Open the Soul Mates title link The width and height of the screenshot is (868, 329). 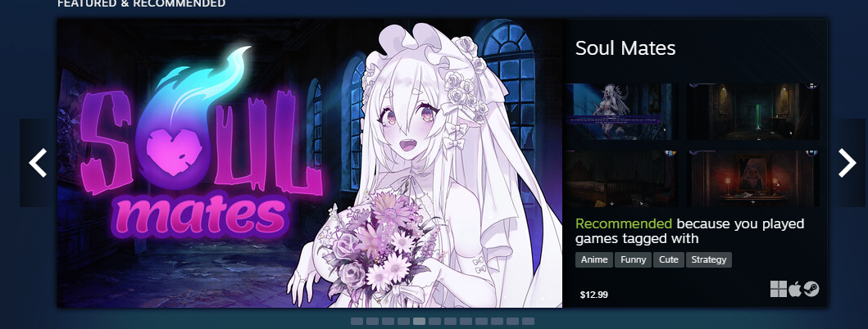(625, 48)
